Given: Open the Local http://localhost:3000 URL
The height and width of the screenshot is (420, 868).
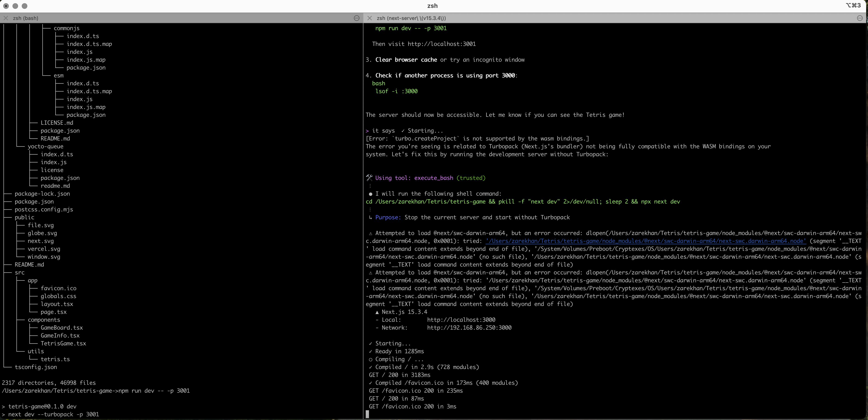Looking at the screenshot, I should point(461,320).
